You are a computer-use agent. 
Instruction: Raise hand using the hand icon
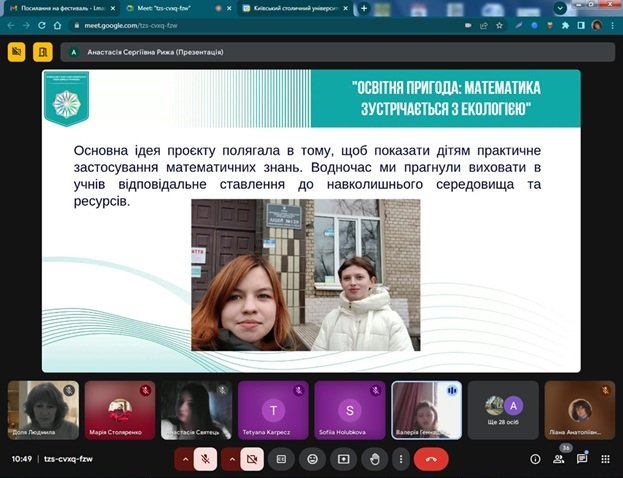click(x=374, y=459)
